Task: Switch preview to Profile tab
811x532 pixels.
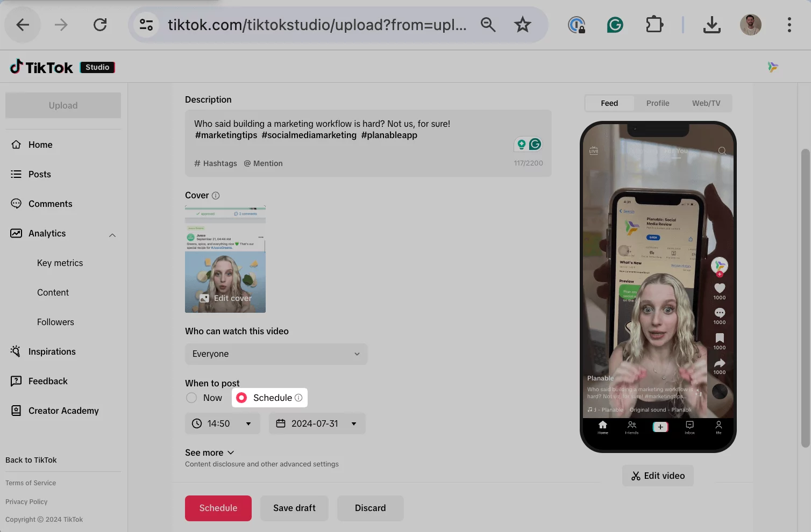Action: pos(658,103)
